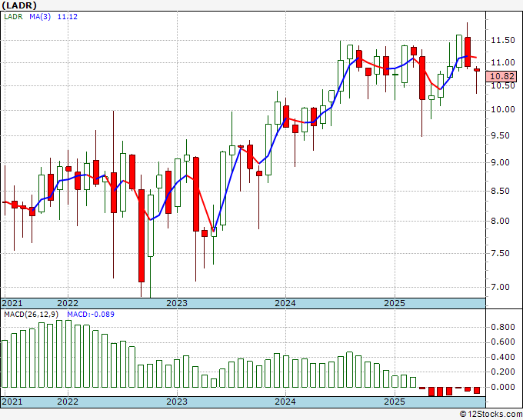Click the 0.400 MACD axis label
The height and width of the screenshot is (420, 523).
pos(503,357)
